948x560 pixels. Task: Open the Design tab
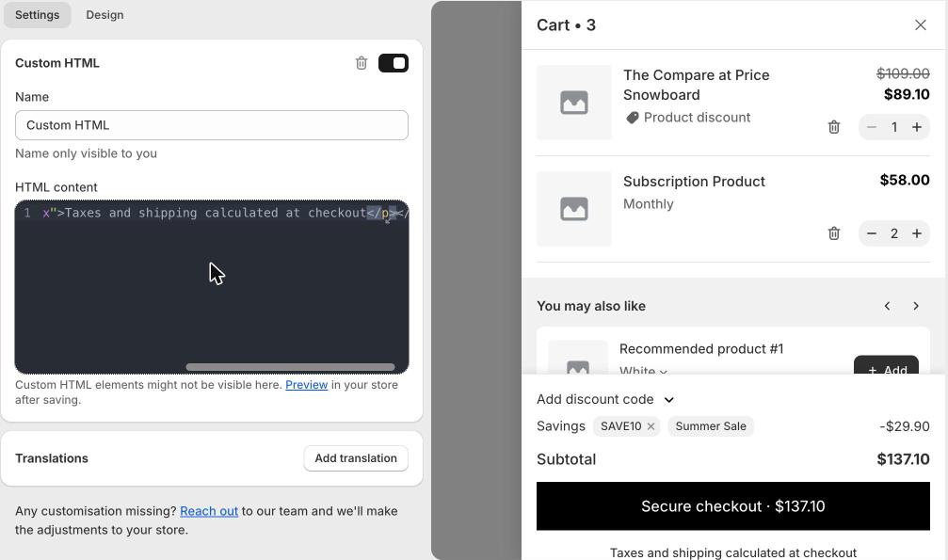click(104, 14)
